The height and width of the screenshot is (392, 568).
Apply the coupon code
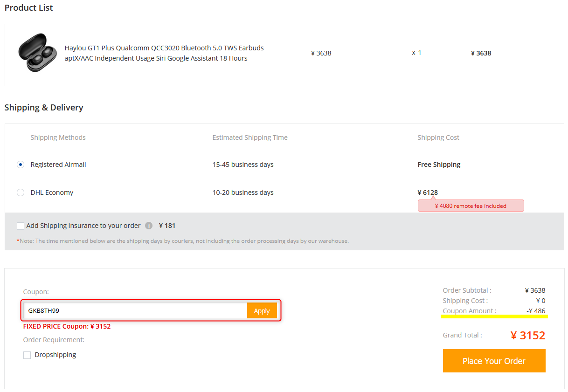(x=262, y=311)
